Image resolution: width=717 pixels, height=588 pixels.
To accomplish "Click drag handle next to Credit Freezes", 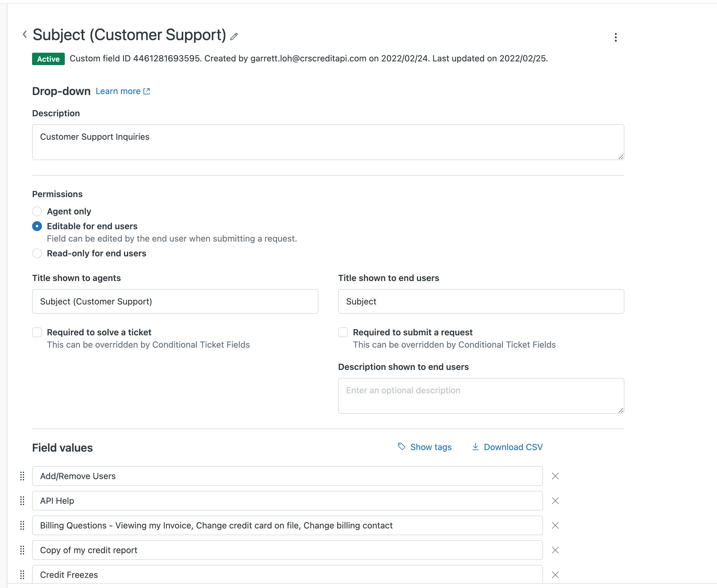I will point(22,575).
